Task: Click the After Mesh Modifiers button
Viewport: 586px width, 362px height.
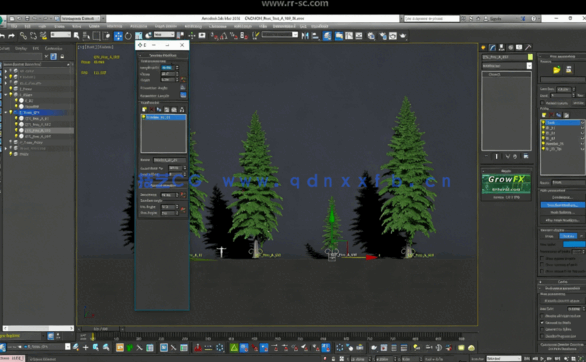Action: point(563,220)
